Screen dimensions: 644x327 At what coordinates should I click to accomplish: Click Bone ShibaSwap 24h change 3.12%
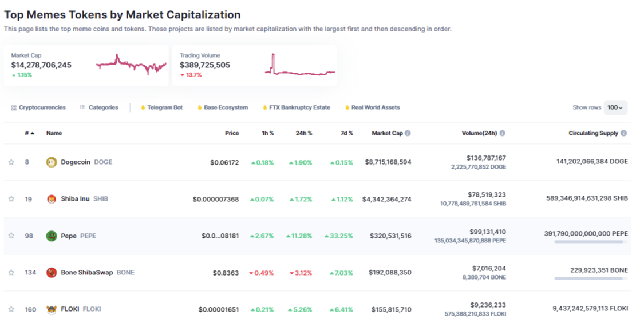301,273
